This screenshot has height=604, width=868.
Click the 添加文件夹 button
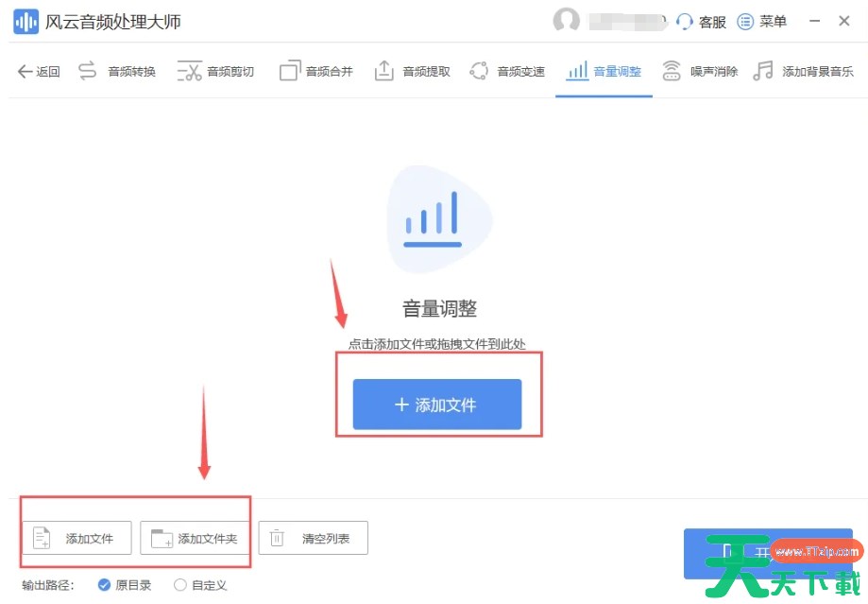click(x=195, y=538)
